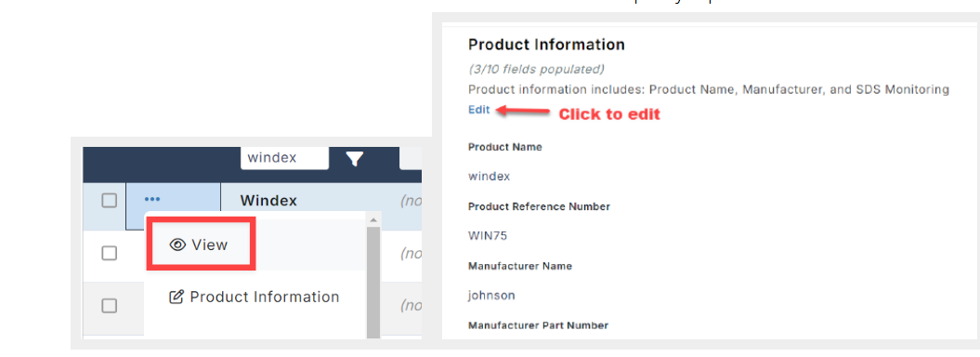Click the WIN75 reference number value
Image resolution: width=980 pixels, height=357 pixels.
coord(488,236)
